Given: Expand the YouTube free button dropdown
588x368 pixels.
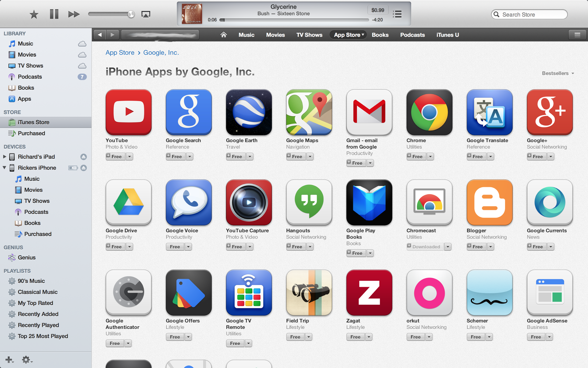Looking at the screenshot, I should (129, 156).
